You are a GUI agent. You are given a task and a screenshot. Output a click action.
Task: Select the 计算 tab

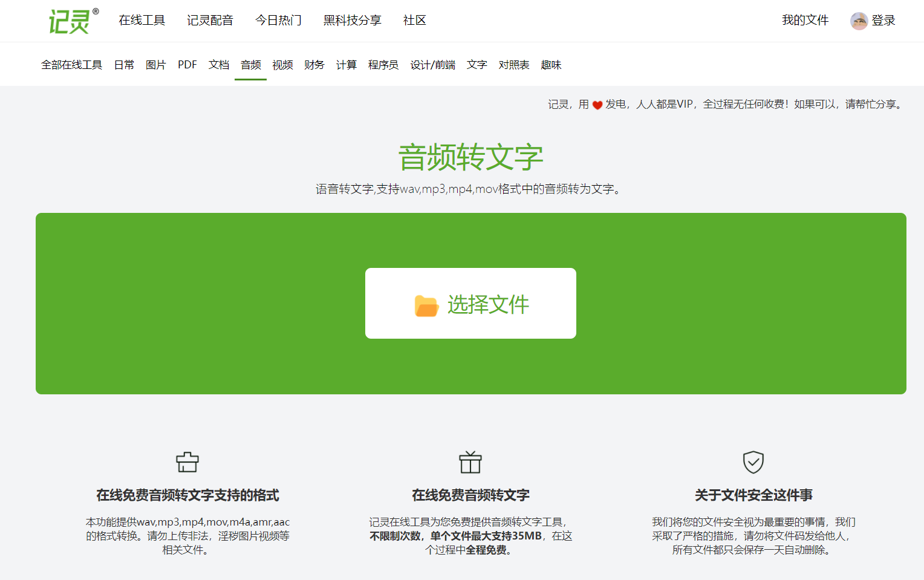tap(346, 65)
